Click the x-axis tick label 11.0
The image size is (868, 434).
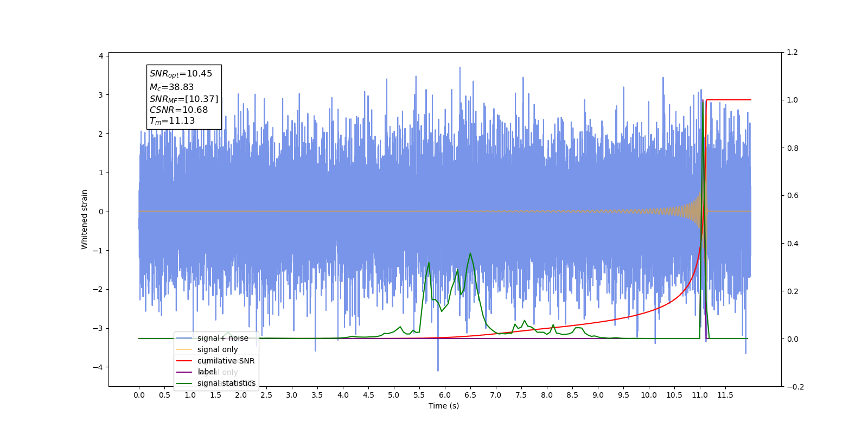coord(700,395)
